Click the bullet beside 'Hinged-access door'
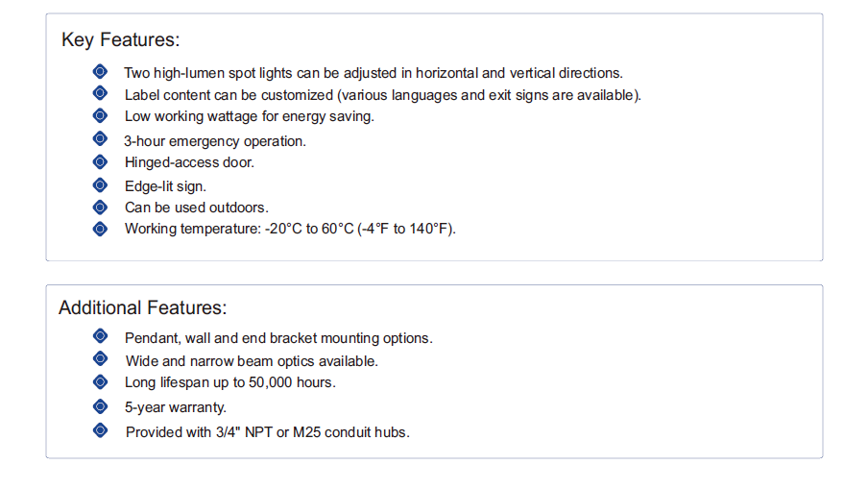 100,161
